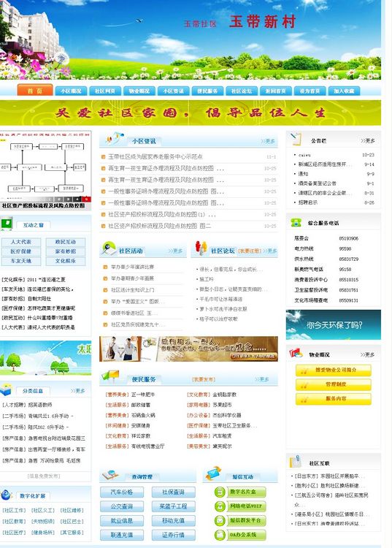Click the envelope icon for 短信互动
This screenshot has height=548, width=392.
[214, 473]
